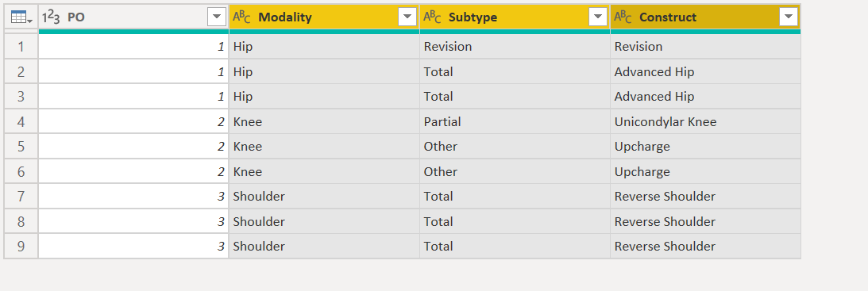
Task: Click the ABC type icon of Construct column
Action: pyautogui.click(x=623, y=17)
